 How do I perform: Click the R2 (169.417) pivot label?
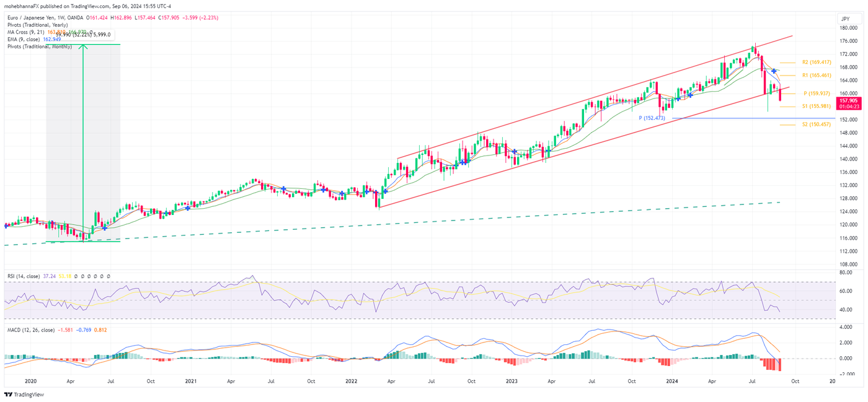click(817, 62)
